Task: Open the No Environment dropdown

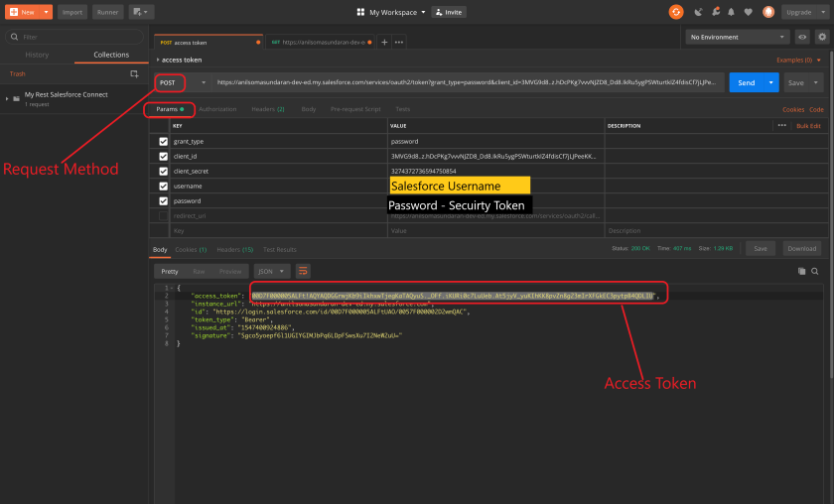Action: click(x=737, y=37)
